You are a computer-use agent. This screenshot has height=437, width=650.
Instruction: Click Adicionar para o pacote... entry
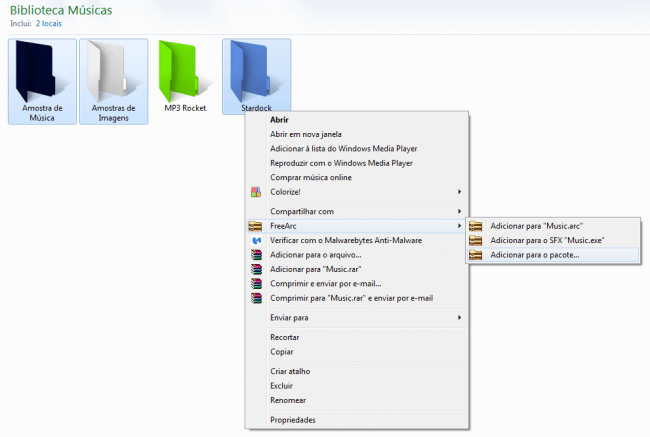pyautogui.click(x=534, y=255)
